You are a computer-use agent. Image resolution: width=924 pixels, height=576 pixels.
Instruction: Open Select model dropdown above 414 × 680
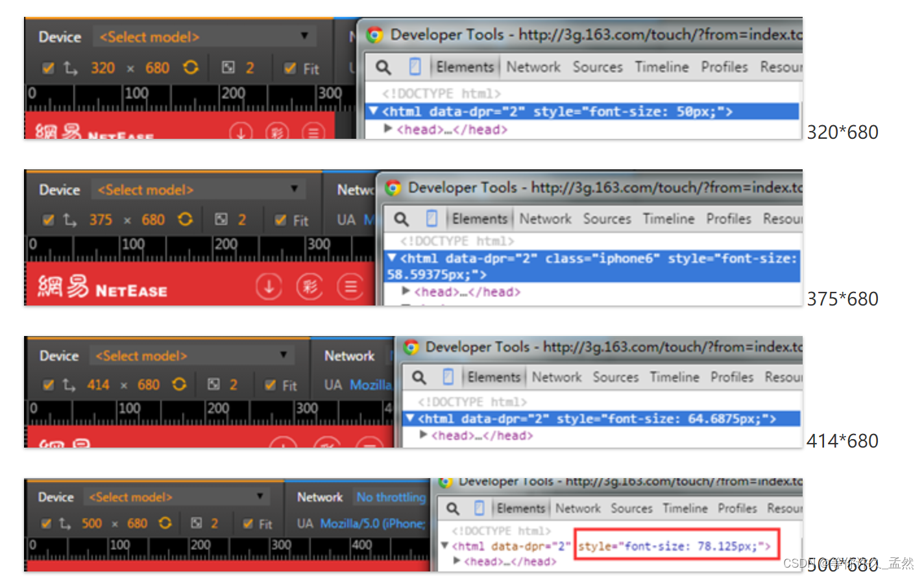click(x=191, y=355)
